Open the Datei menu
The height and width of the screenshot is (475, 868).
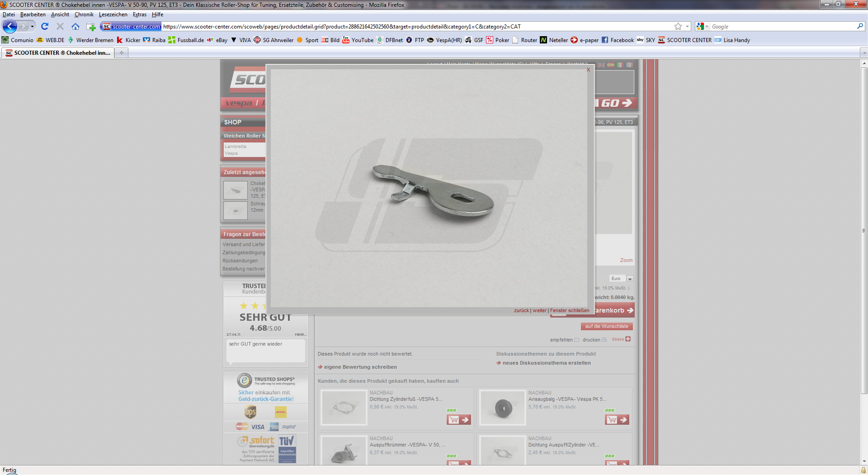click(9, 14)
